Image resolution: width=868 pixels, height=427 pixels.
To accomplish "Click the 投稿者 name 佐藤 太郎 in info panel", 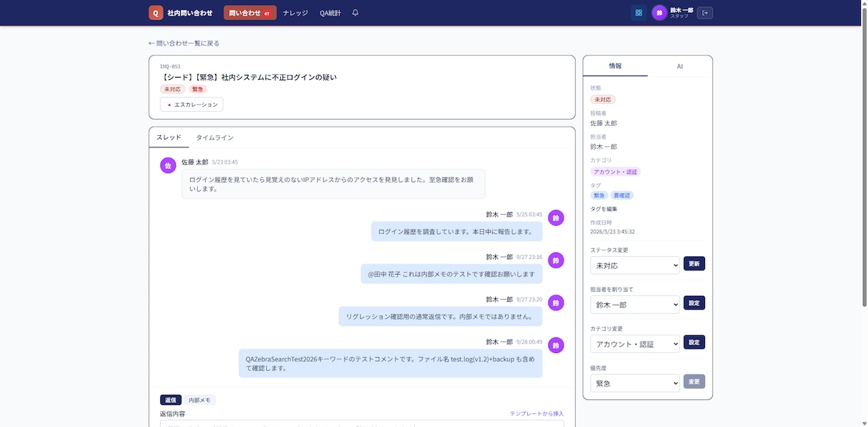I will 604,123.
